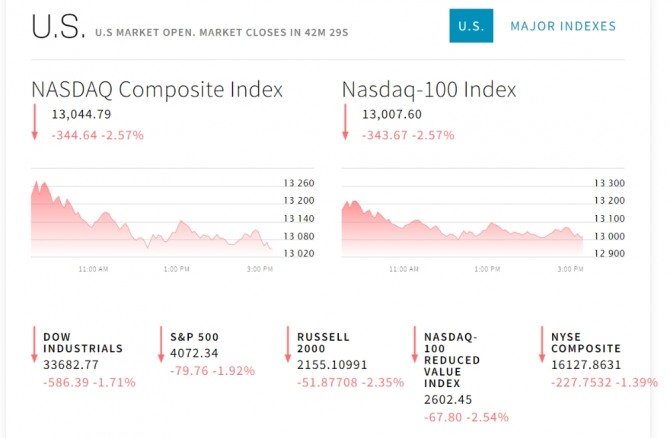The width and height of the screenshot is (670, 438).
Task: Select the U.S. tab button
Action: coord(471,26)
